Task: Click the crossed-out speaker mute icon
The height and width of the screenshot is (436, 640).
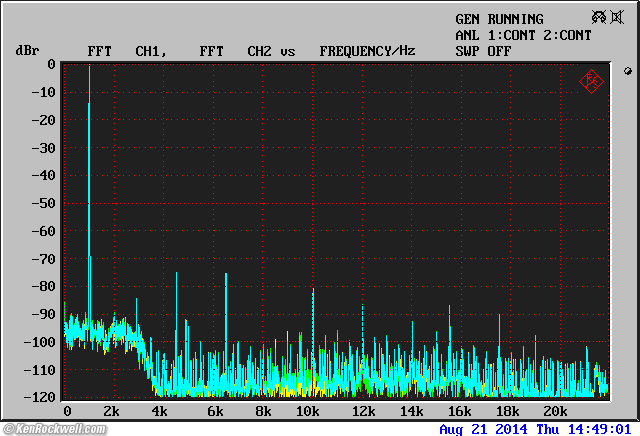Action: [617, 17]
